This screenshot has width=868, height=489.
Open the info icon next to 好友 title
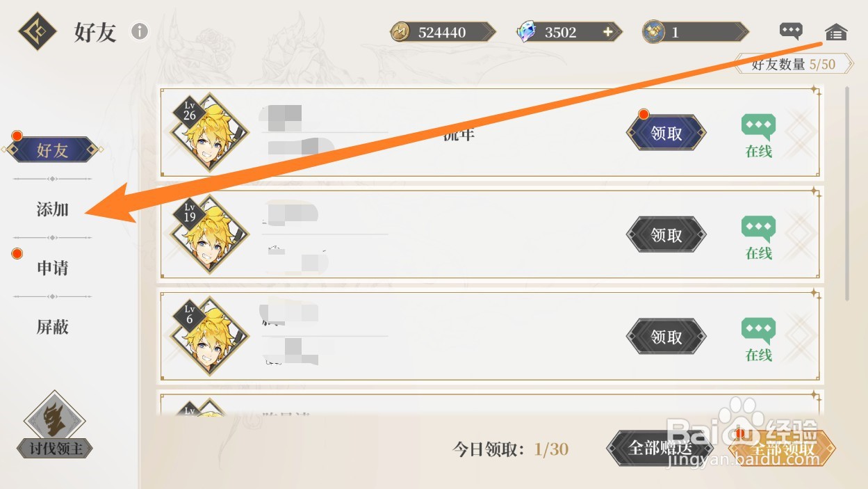140,31
